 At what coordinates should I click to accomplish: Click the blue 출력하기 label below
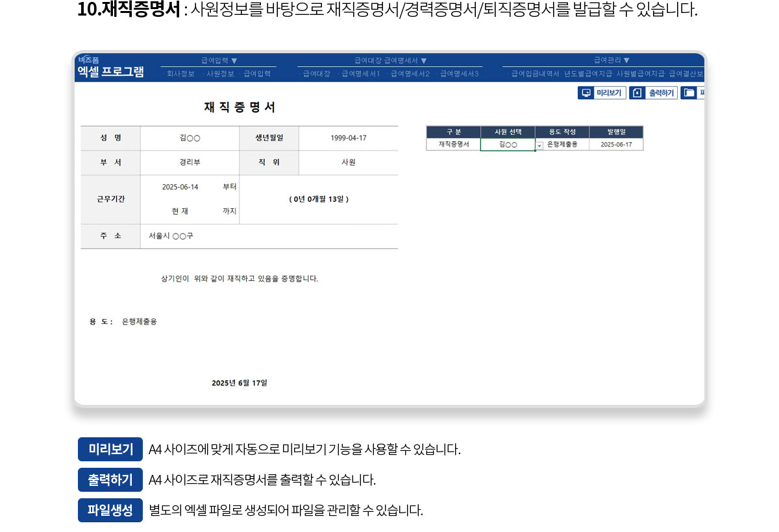pos(110,480)
